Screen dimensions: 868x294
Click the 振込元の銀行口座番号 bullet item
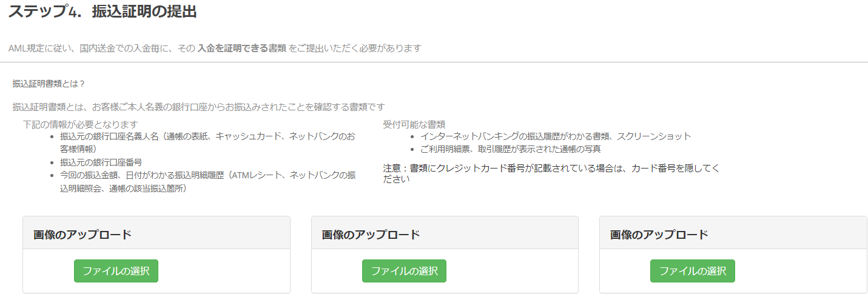point(101,162)
